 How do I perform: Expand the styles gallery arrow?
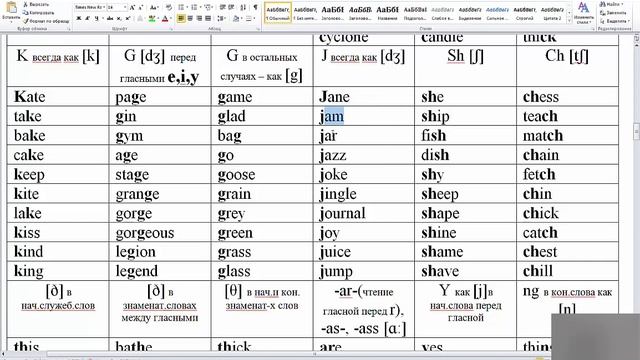[x=569, y=20]
